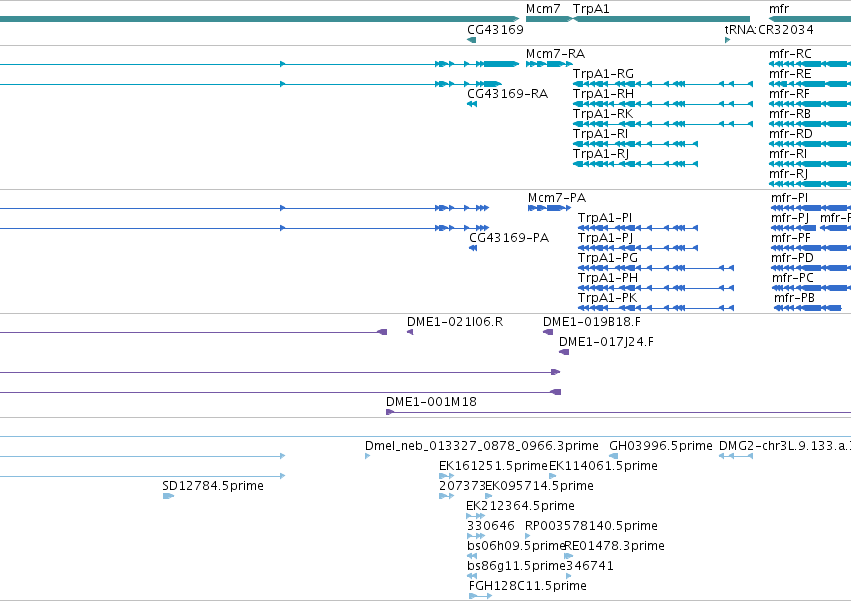Select the Mcm7-PA protein feature
851x601 pixels.
549,208
